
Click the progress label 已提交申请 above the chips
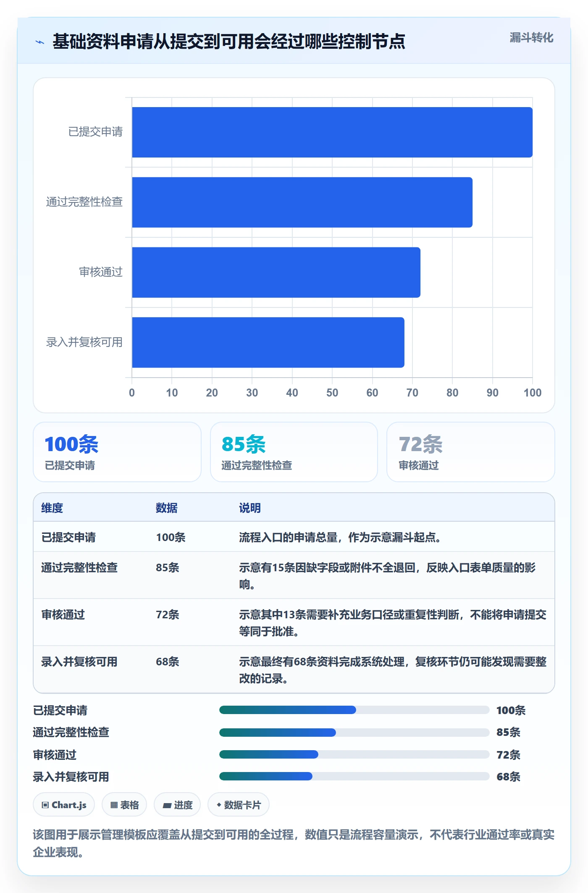(60, 710)
